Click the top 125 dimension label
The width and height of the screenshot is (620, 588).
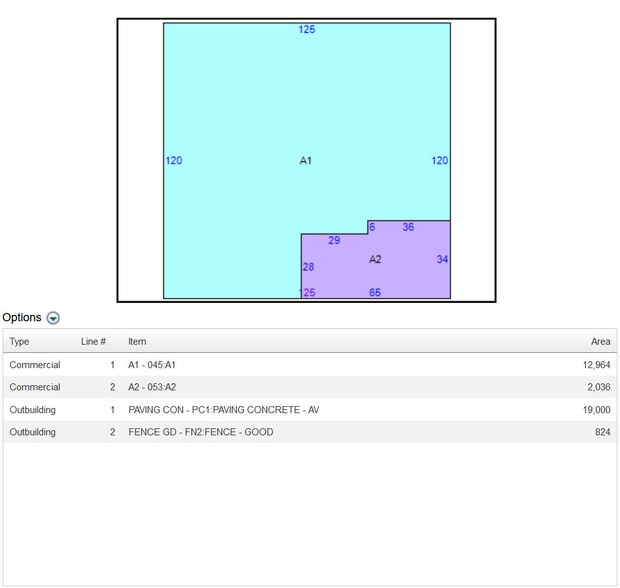tap(307, 30)
